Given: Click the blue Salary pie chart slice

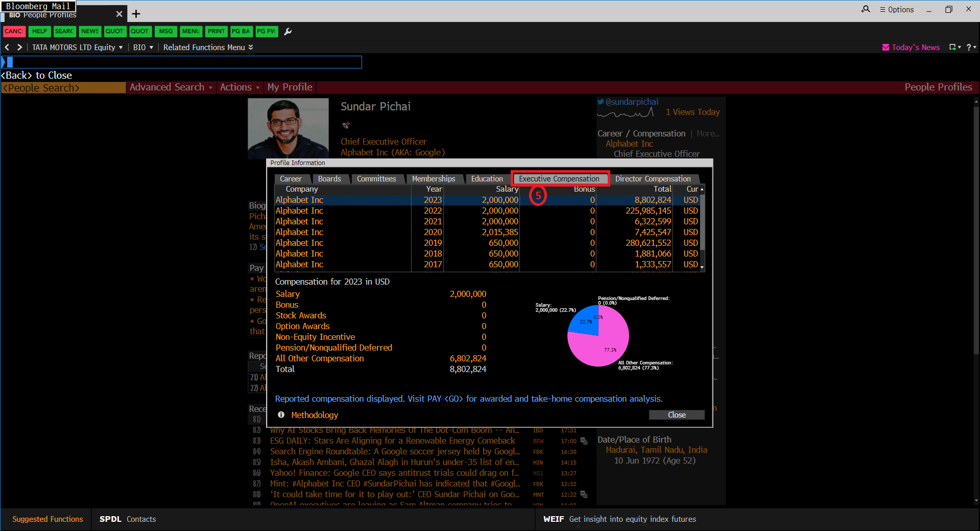Looking at the screenshot, I should coord(587,320).
